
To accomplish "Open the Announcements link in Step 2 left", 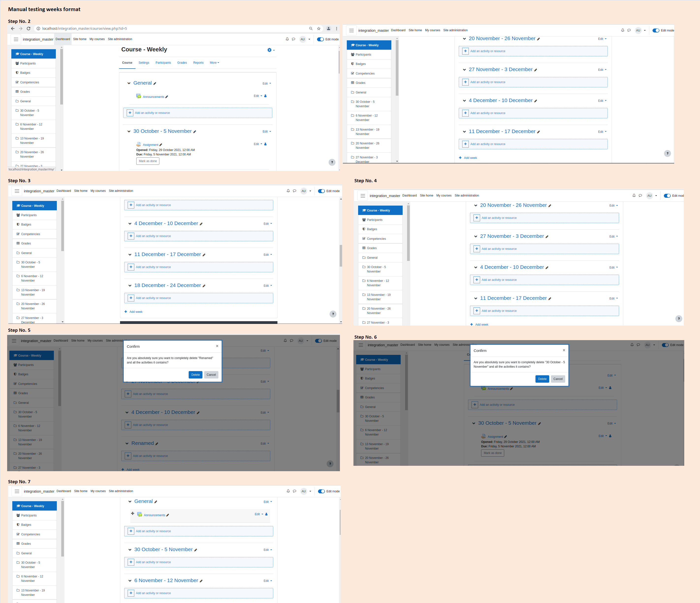I will tap(153, 97).
